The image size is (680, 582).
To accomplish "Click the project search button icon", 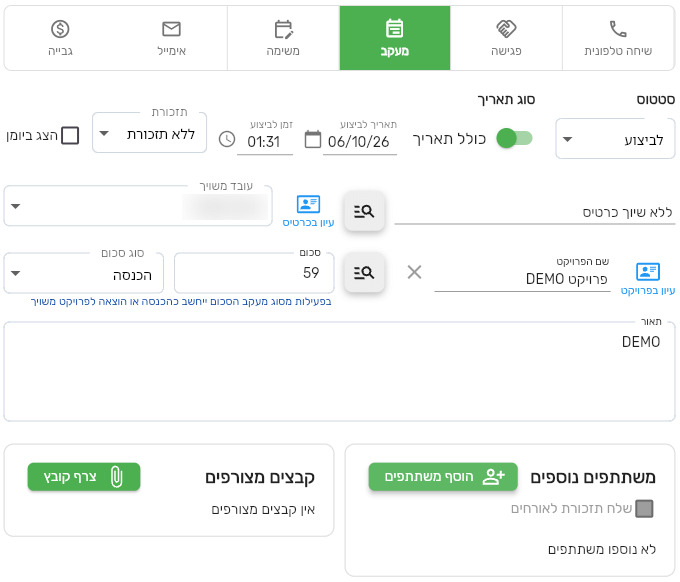I will point(364,273).
